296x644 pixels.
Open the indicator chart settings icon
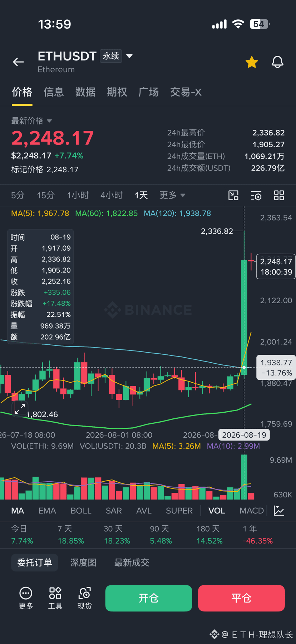pyautogui.click(x=279, y=511)
